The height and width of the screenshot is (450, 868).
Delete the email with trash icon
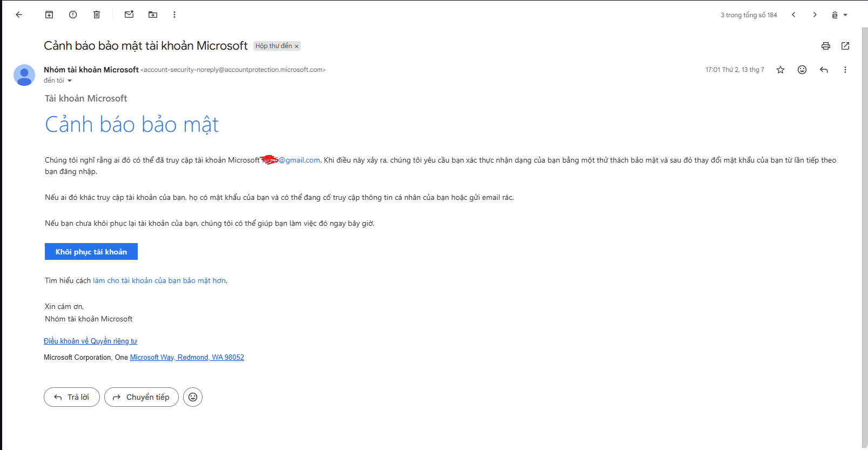pyautogui.click(x=97, y=15)
